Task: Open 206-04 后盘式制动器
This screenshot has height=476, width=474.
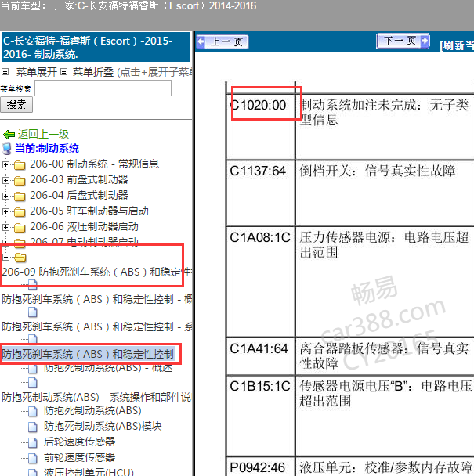Action: tap(79, 195)
